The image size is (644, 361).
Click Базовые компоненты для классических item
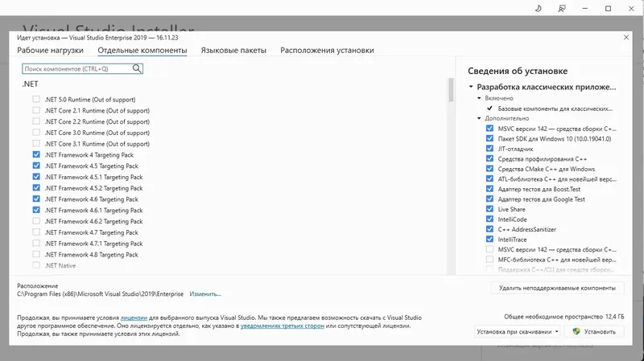(x=555, y=109)
